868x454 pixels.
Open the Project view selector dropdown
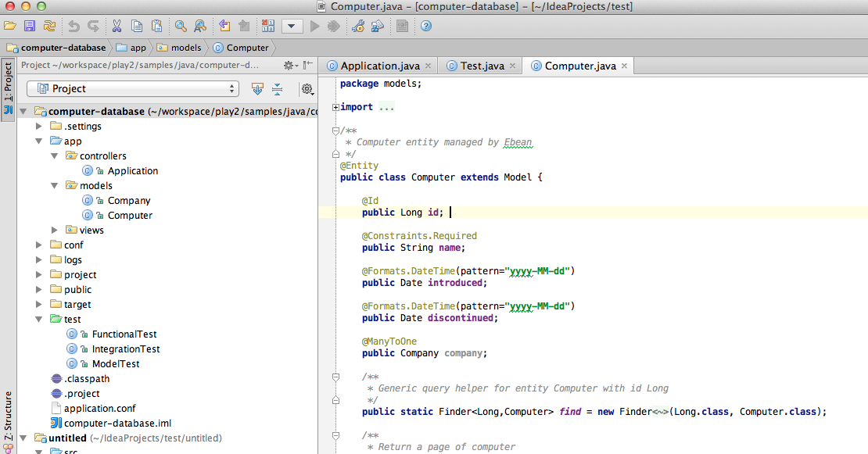tap(132, 88)
